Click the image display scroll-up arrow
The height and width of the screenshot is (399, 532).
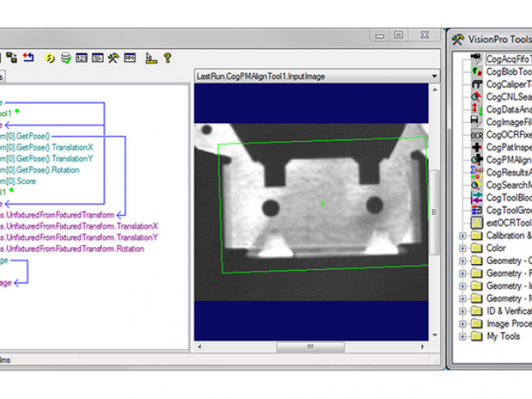(434, 90)
